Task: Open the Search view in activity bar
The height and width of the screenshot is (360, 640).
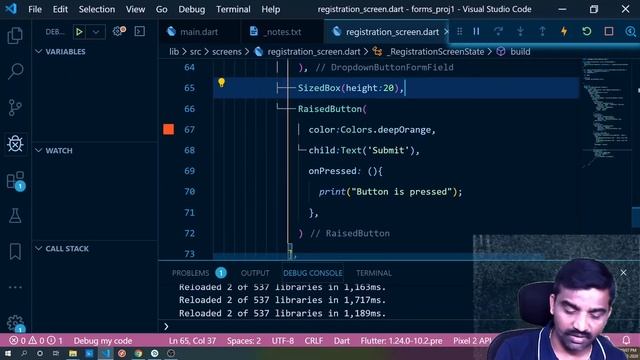Action: [x=15, y=71]
